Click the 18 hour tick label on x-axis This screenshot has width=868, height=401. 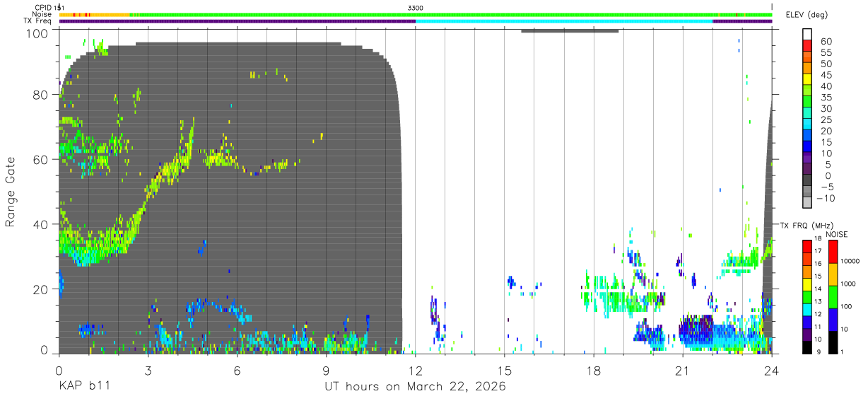point(594,369)
